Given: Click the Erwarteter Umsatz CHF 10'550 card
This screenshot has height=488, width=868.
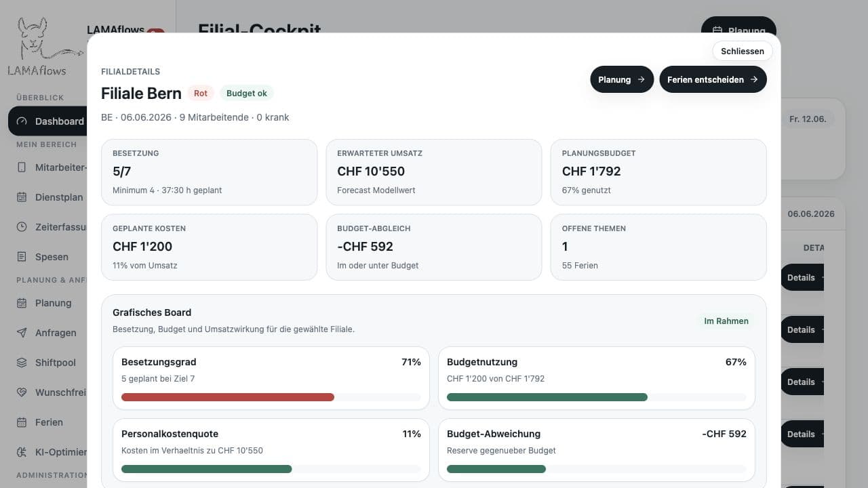Looking at the screenshot, I should pyautogui.click(x=434, y=172).
